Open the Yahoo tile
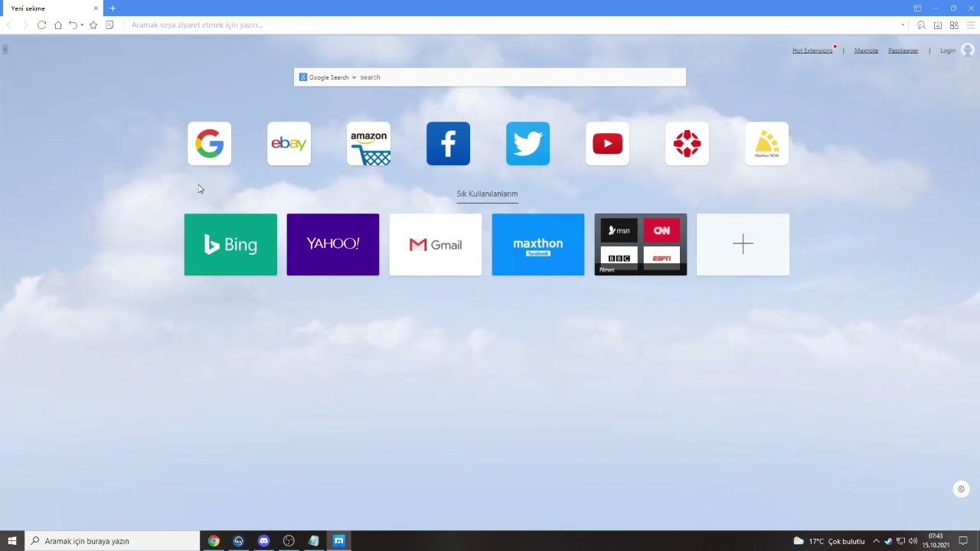This screenshot has height=551, width=980. [333, 244]
